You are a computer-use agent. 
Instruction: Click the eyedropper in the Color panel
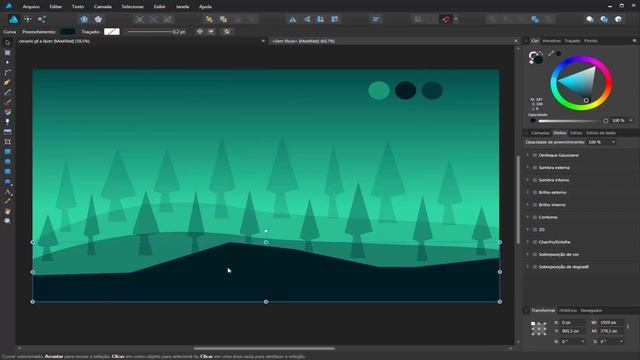pos(551,53)
